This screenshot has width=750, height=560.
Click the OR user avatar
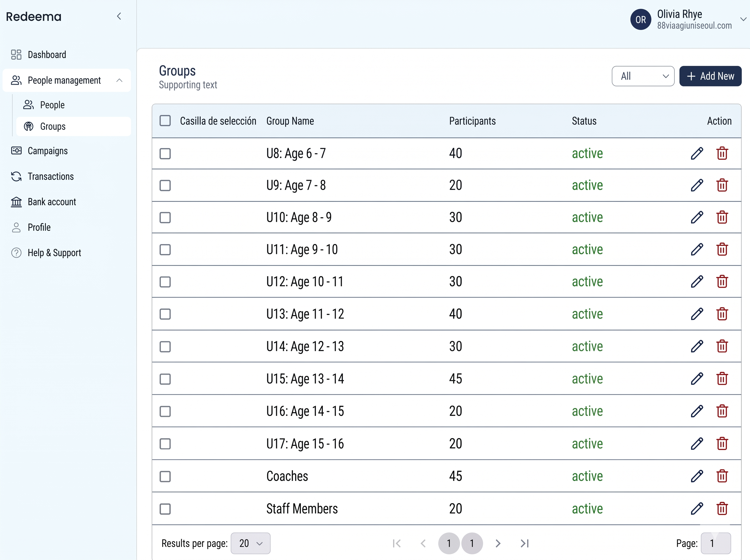(x=641, y=19)
